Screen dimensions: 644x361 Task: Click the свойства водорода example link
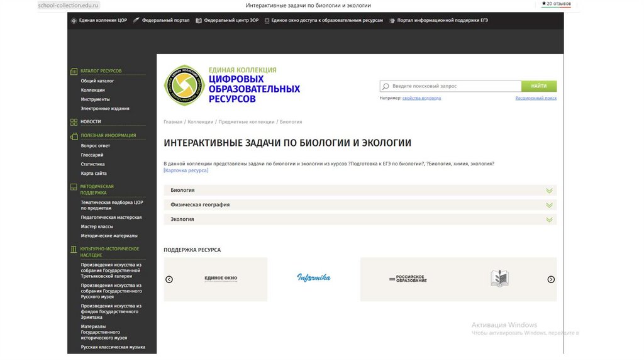(421, 98)
